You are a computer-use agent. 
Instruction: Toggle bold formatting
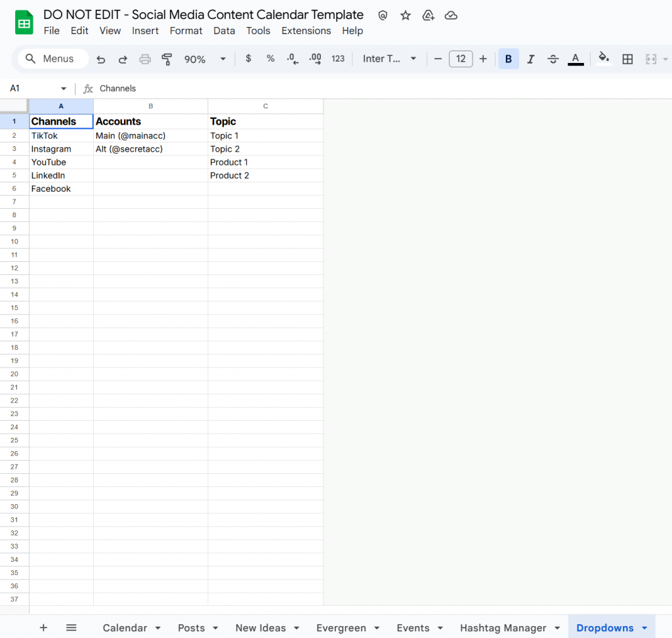point(509,58)
